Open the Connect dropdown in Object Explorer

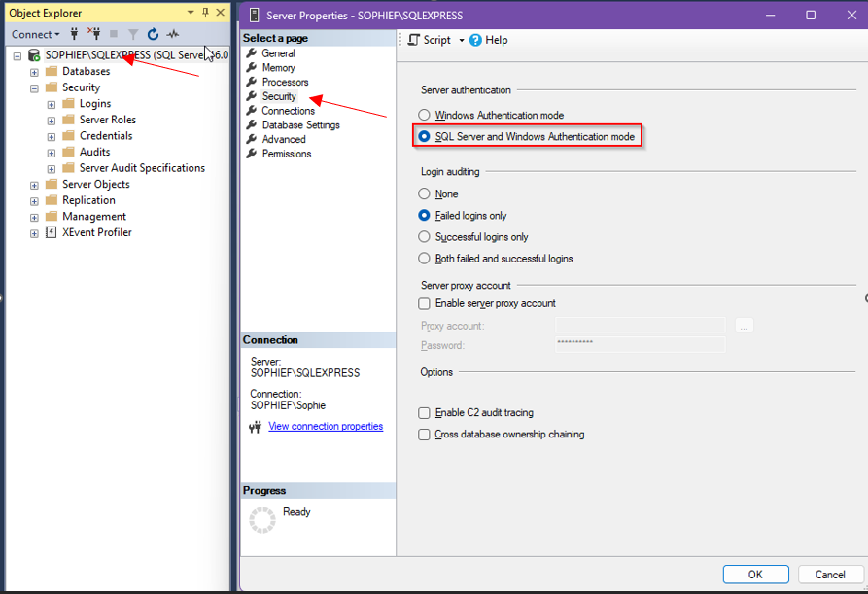tap(35, 34)
